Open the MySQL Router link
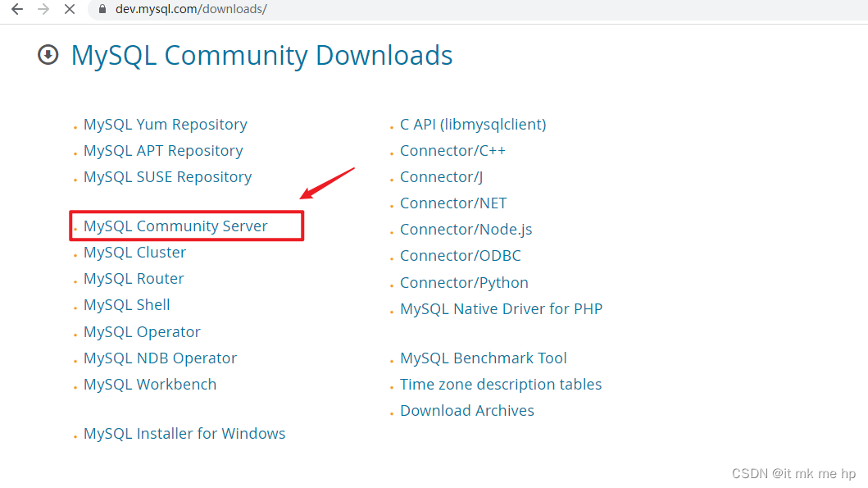Image resolution: width=868 pixels, height=488 pixels. (134, 279)
